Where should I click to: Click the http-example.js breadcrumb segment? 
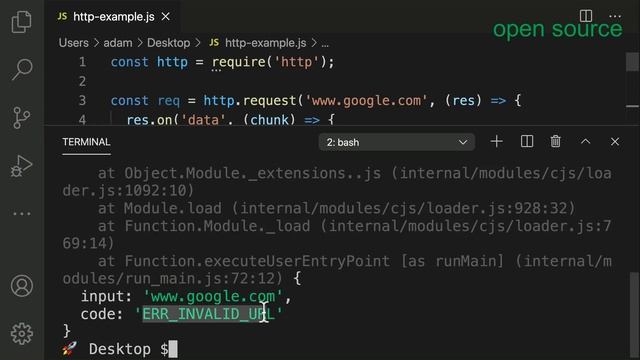[258, 43]
